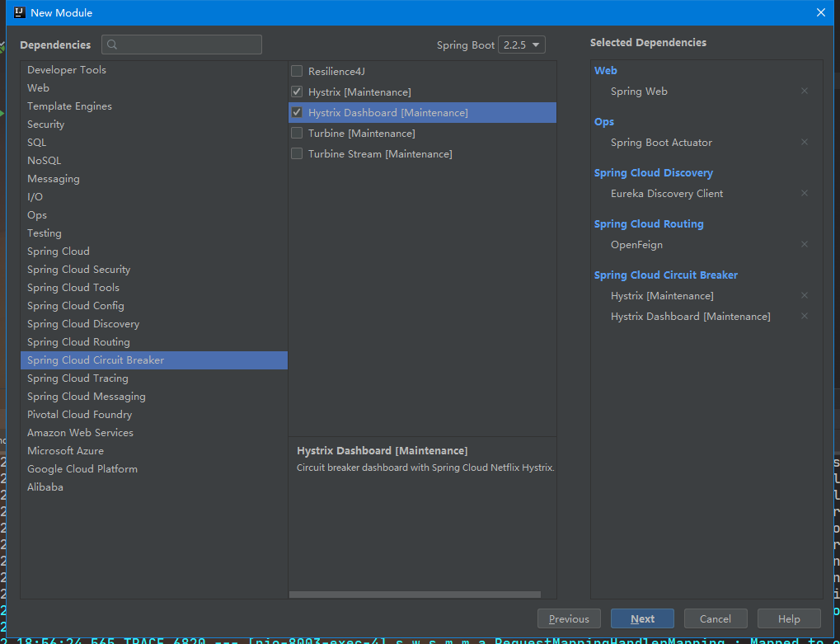Select Hystrix Dashboard [Maintenance] in selected list

click(x=691, y=317)
